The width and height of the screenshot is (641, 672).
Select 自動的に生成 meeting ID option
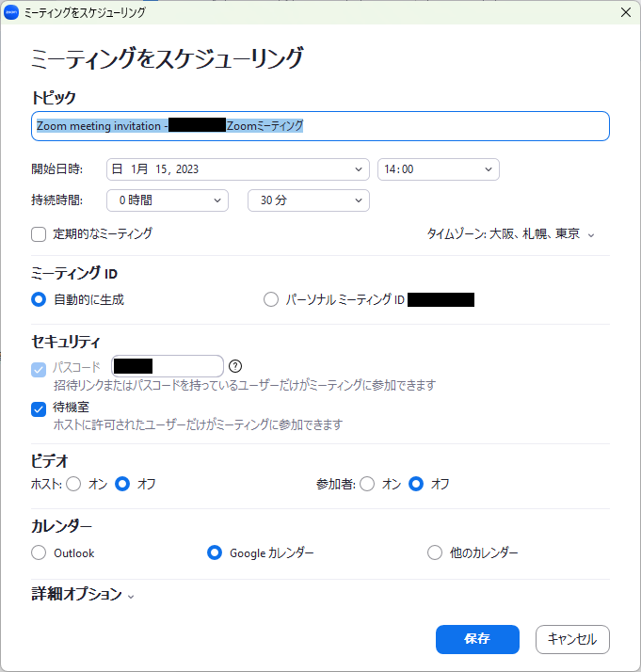coord(39,299)
